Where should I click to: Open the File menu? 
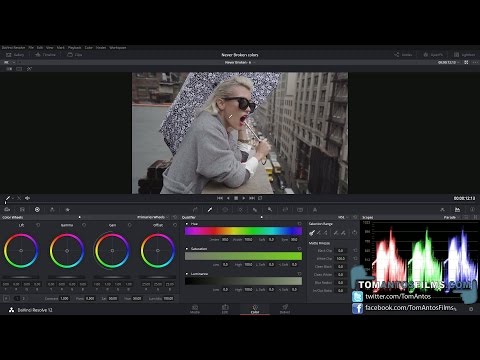pos(31,48)
